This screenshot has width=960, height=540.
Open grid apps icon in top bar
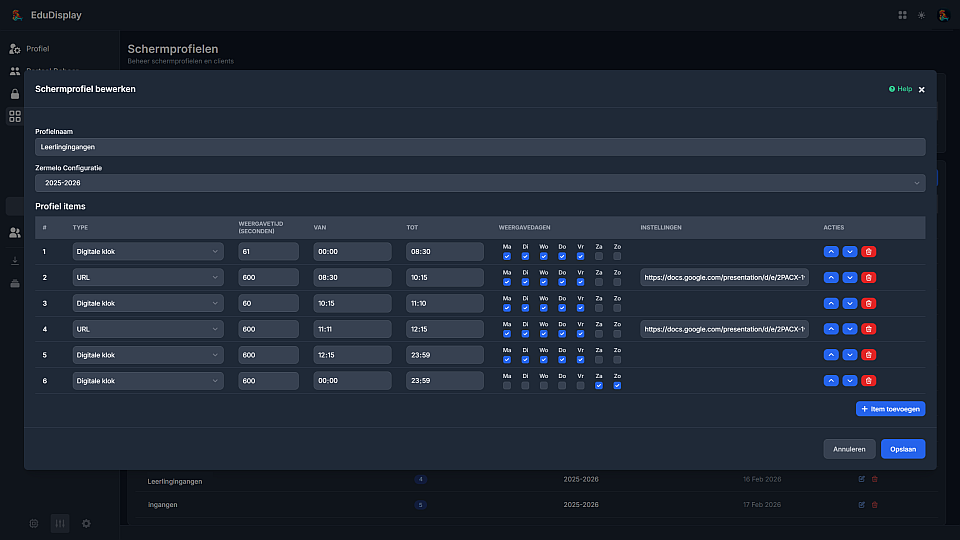tap(903, 15)
